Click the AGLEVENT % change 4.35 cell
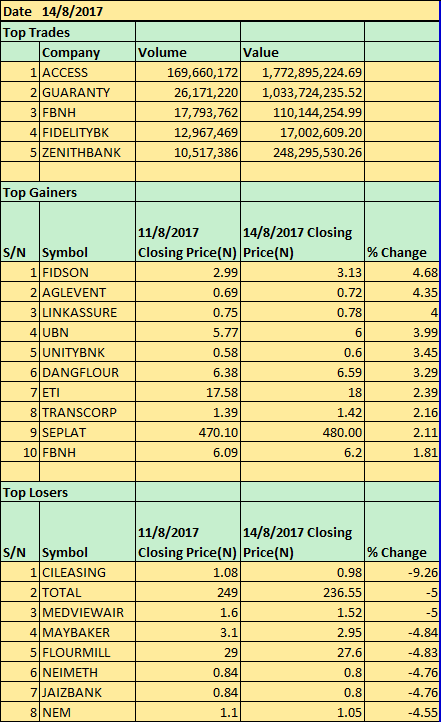 (402, 292)
